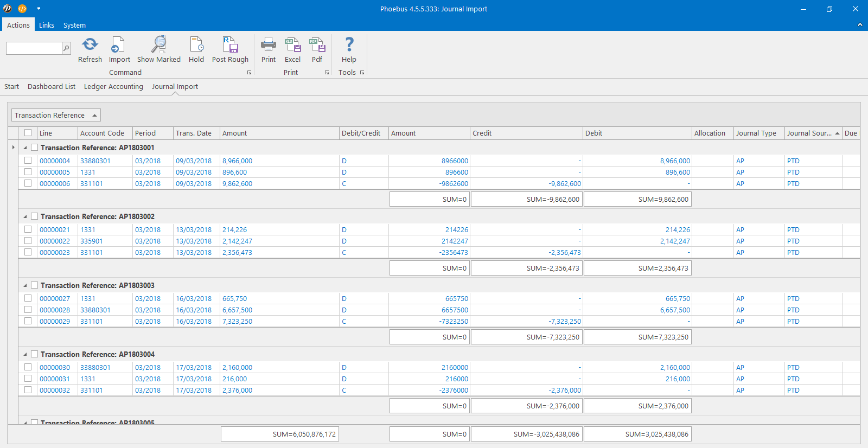This screenshot has width=868, height=448.
Task: Click the Journal Source column sort arrow
Action: (x=837, y=133)
